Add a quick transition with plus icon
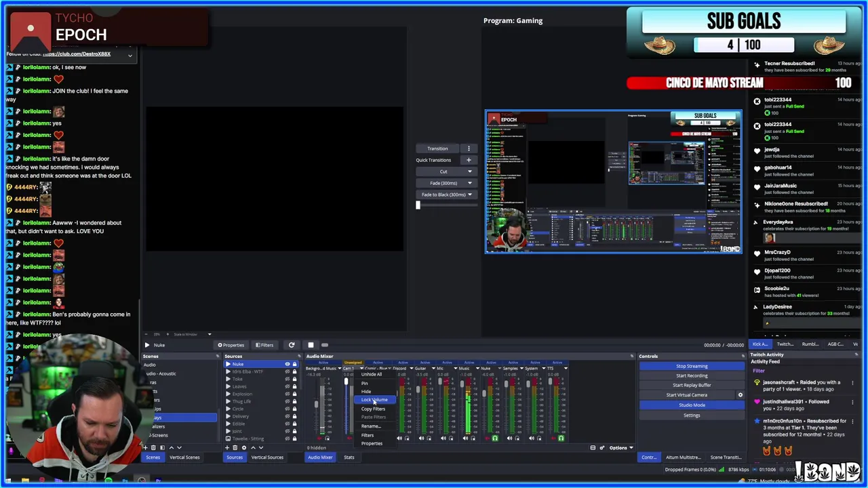Screen dimensions: 868x488 coord(469,160)
